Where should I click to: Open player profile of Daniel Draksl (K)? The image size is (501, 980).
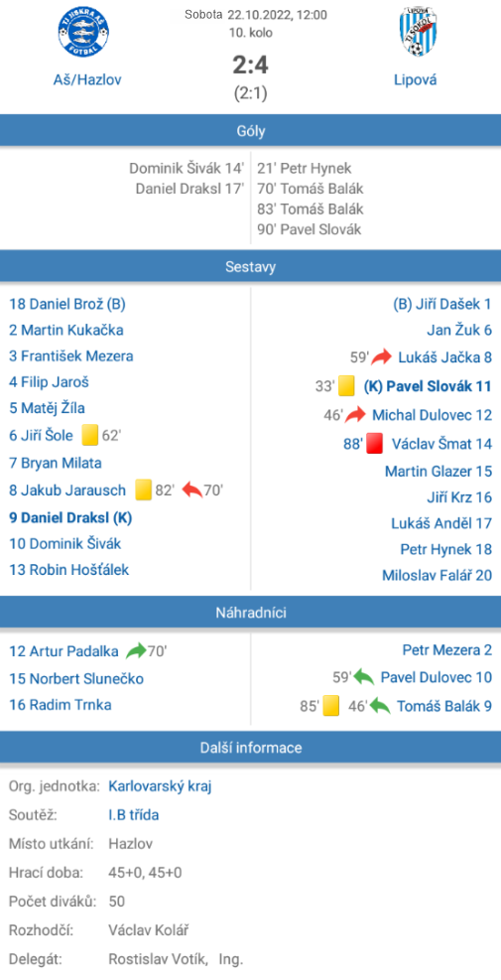(x=70, y=517)
